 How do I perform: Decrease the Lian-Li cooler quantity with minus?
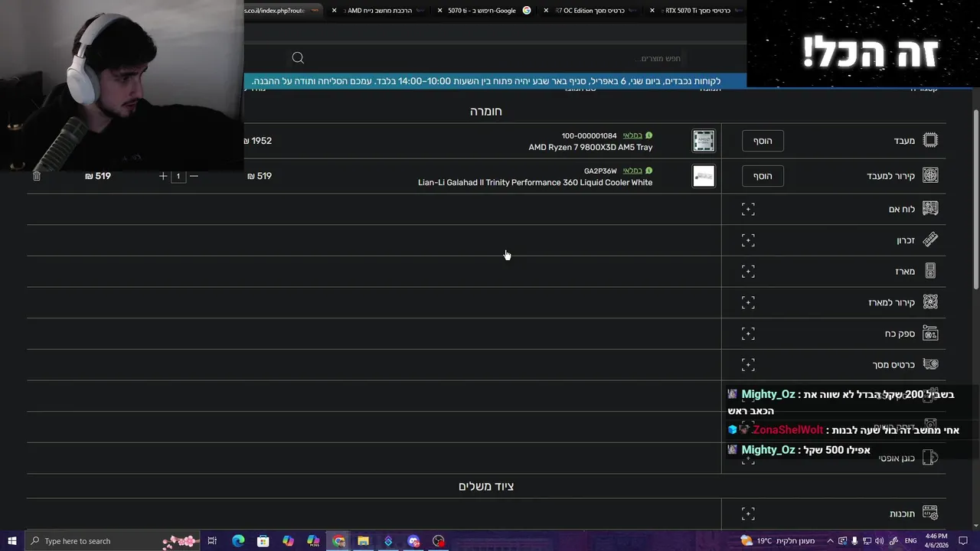194,176
